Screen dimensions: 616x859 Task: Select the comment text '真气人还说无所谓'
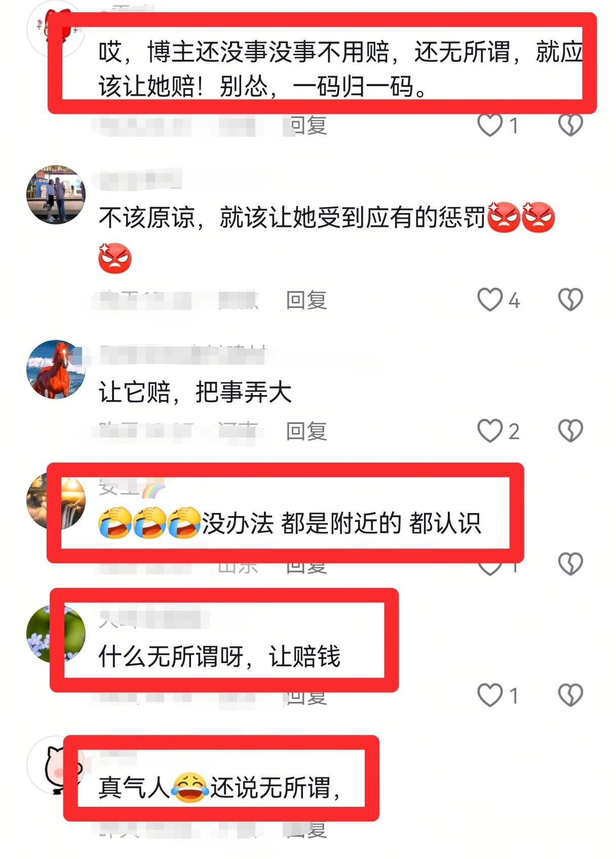(x=219, y=788)
